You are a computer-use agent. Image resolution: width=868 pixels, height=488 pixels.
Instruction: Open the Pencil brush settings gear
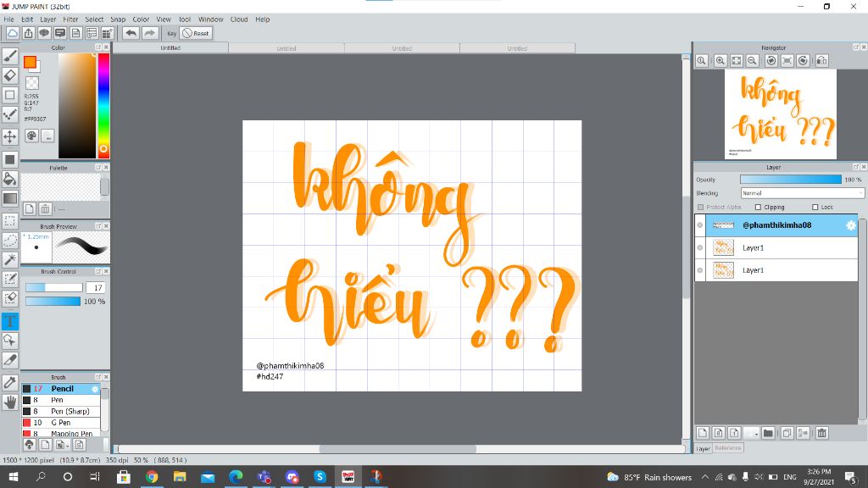tap(95, 389)
